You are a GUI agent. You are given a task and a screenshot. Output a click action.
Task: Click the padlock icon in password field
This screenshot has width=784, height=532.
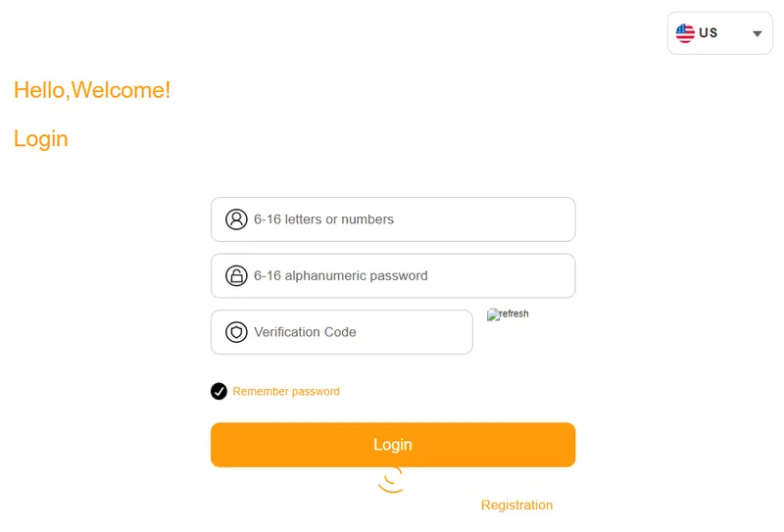point(236,275)
